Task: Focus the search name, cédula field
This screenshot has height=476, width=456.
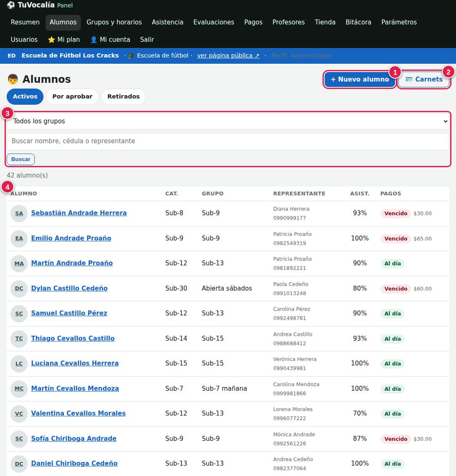Action: (x=228, y=141)
